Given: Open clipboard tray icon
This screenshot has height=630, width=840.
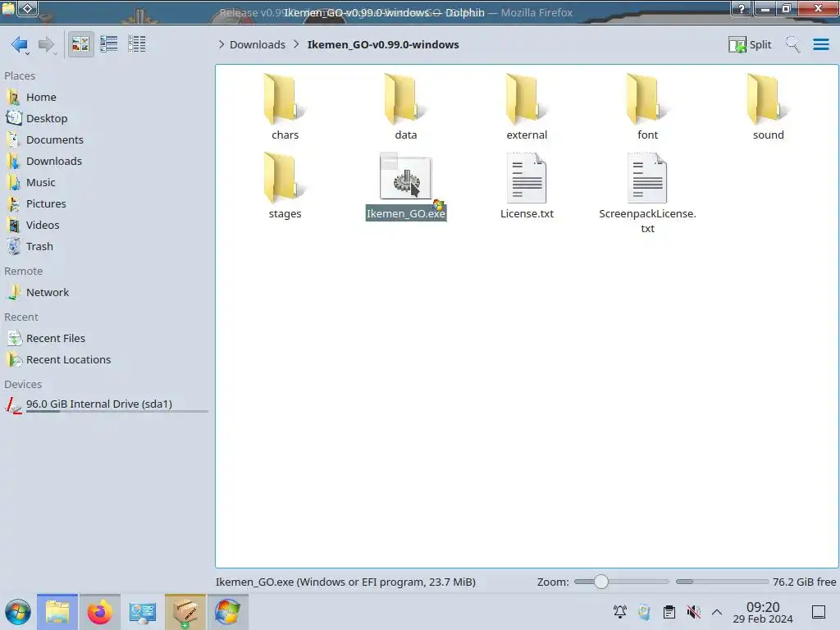Looking at the screenshot, I should (x=669, y=612).
